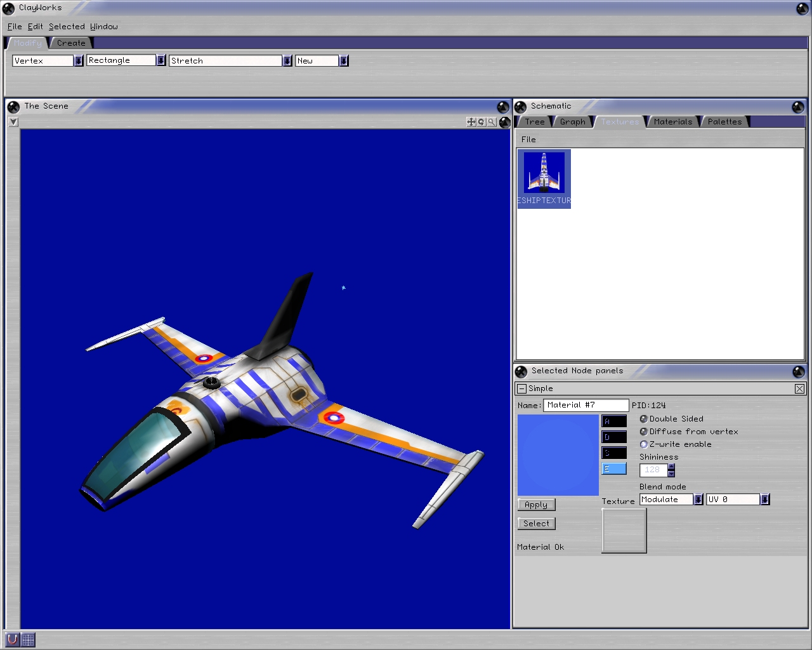The width and height of the screenshot is (812, 650).
Task: Click the magnet snap icon in status bar
Action: click(x=13, y=639)
